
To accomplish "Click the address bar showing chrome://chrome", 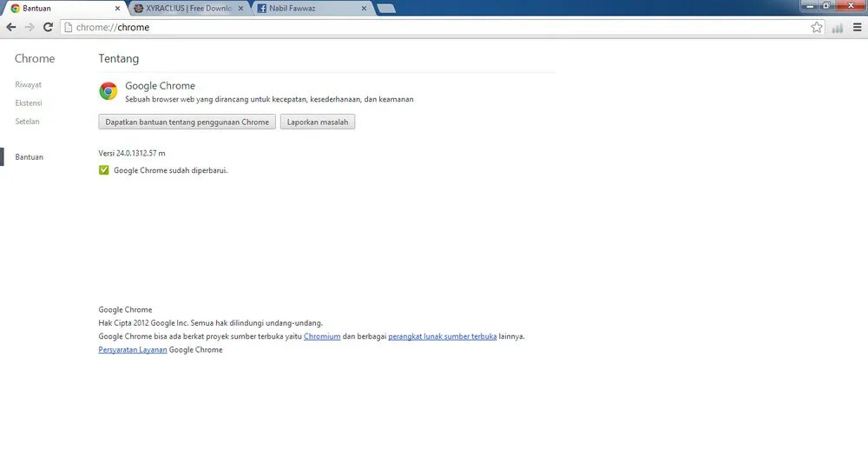I will [x=443, y=27].
